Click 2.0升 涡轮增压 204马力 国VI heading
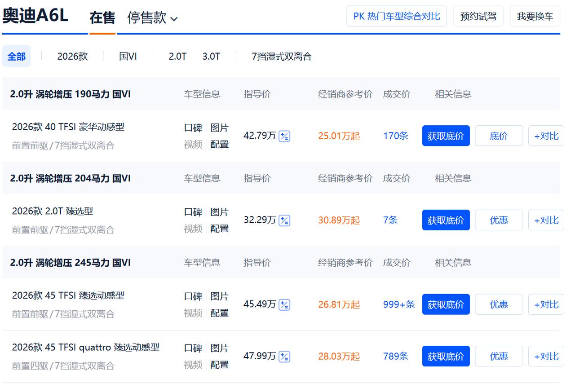The width and height of the screenshot is (575, 392). coord(71,179)
